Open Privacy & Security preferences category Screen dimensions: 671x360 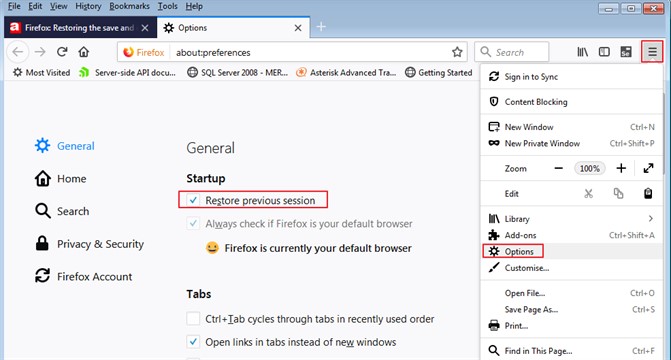point(89,244)
